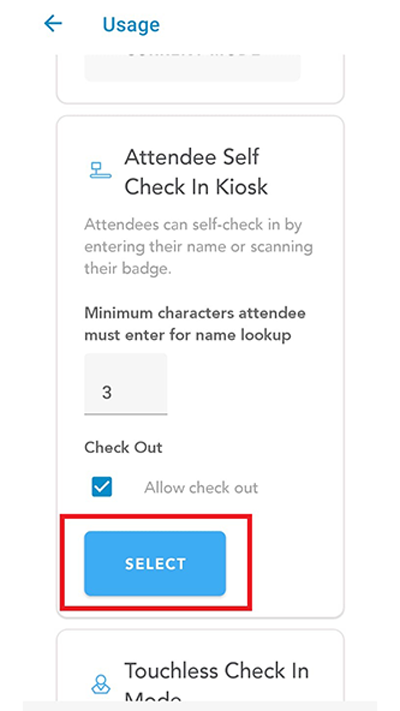Viewport: 400px width, 711px height.
Task: Click the 'scanning their badge' description line
Action: tap(198, 258)
